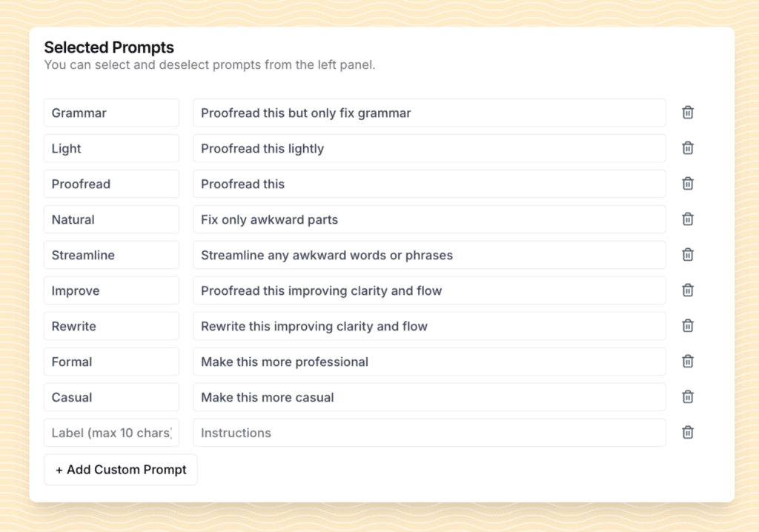Delete the Formal prompt entry
Viewport: 759px width, 532px height.
pos(688,362)
